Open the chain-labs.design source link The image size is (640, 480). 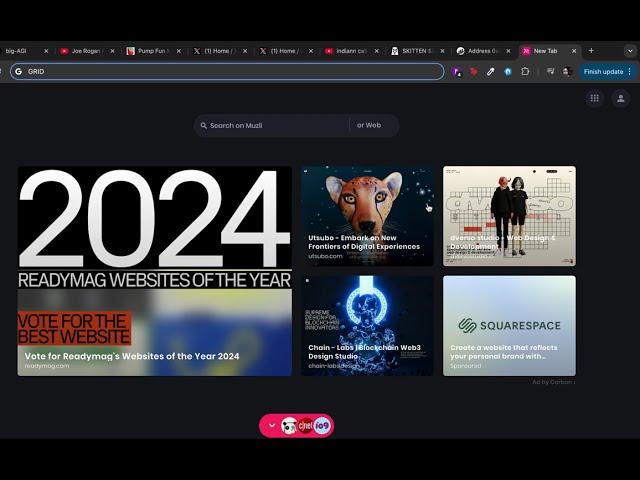[334, 366]
